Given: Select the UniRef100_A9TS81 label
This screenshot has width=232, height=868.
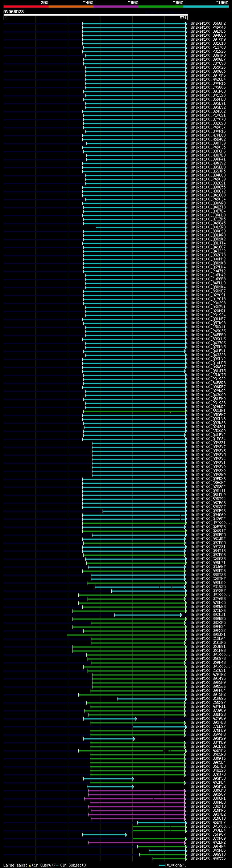Looking at the screenshot, I should pyautogui.click(x=208, y=547).
